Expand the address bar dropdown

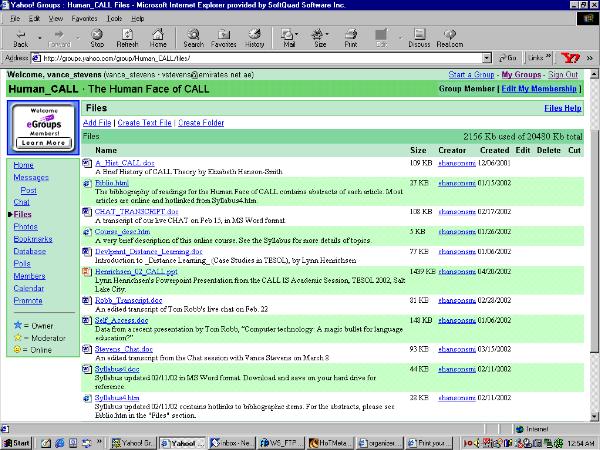click(486, 58)
